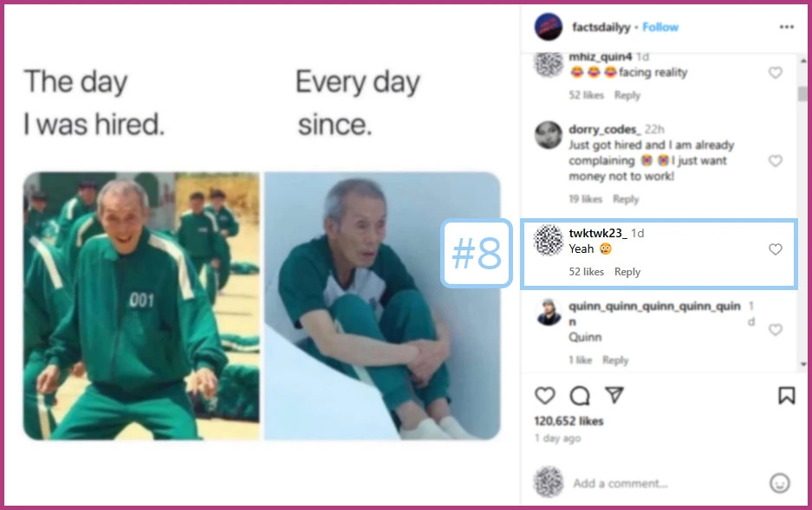Open the three-dot more options menu
The width and height of the screenshot is (812, 510).
tap(787, 27)
